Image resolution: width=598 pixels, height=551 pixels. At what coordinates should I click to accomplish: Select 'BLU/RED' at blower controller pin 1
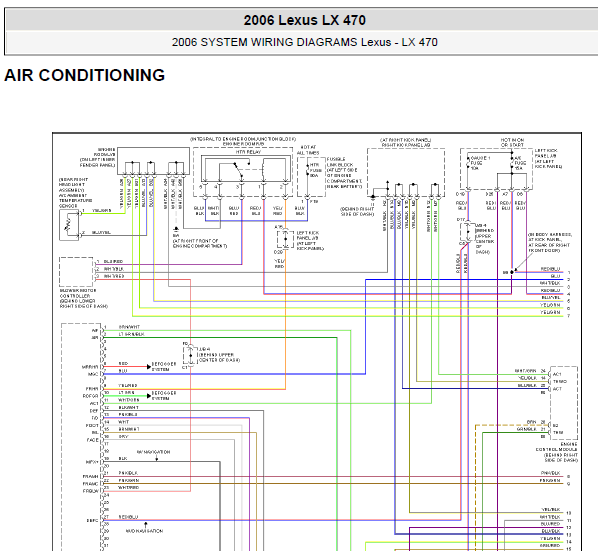(113, 262)
